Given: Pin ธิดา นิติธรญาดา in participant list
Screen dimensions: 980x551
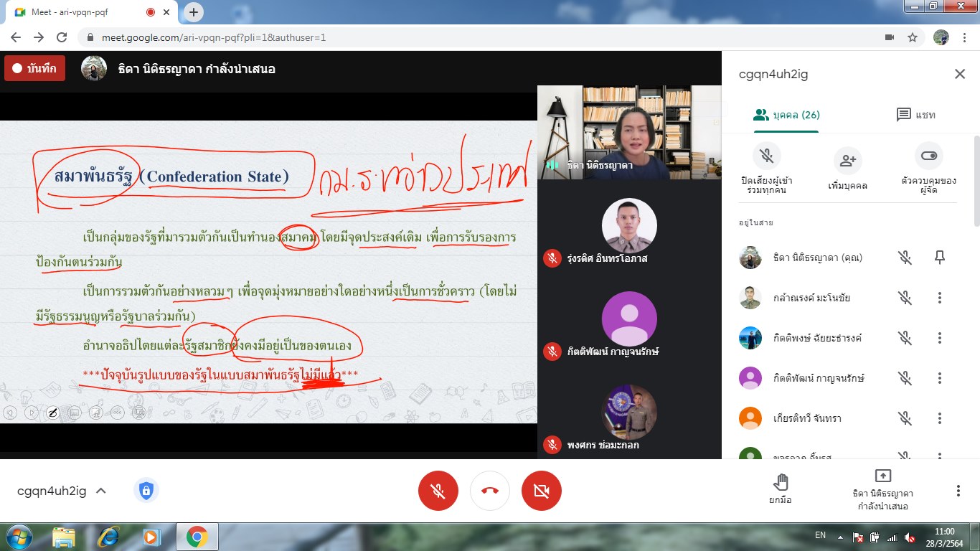Looking at the screenshot, I should 940,258.
